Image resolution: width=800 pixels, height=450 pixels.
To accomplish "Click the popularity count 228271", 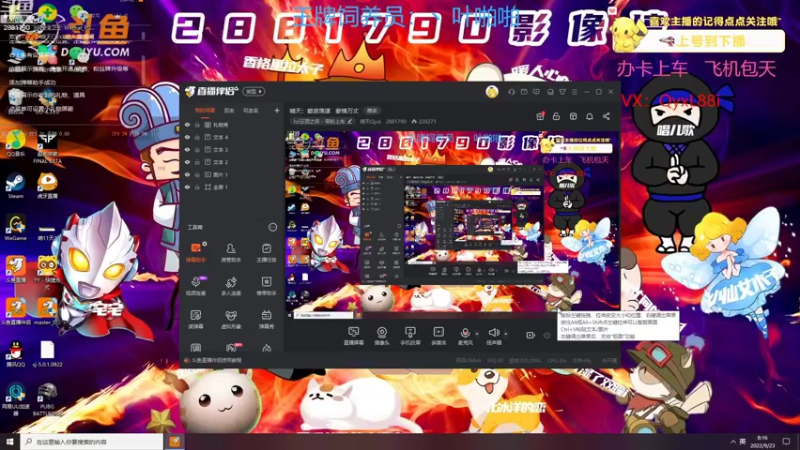I will click(424, 121).
